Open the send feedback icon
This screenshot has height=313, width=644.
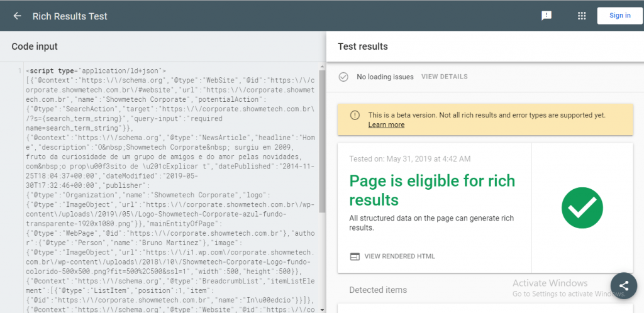pyautogui.click(x=547, y=16)
